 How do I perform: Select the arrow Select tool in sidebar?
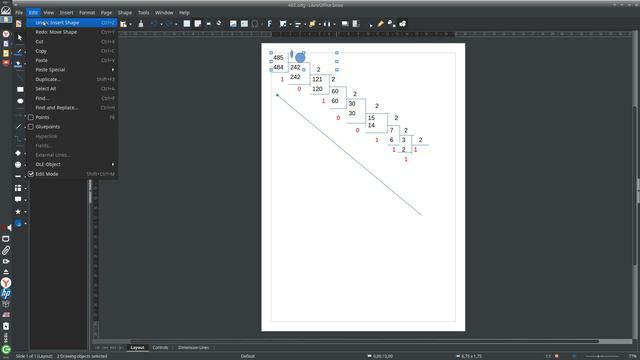[x=20, y=38]
